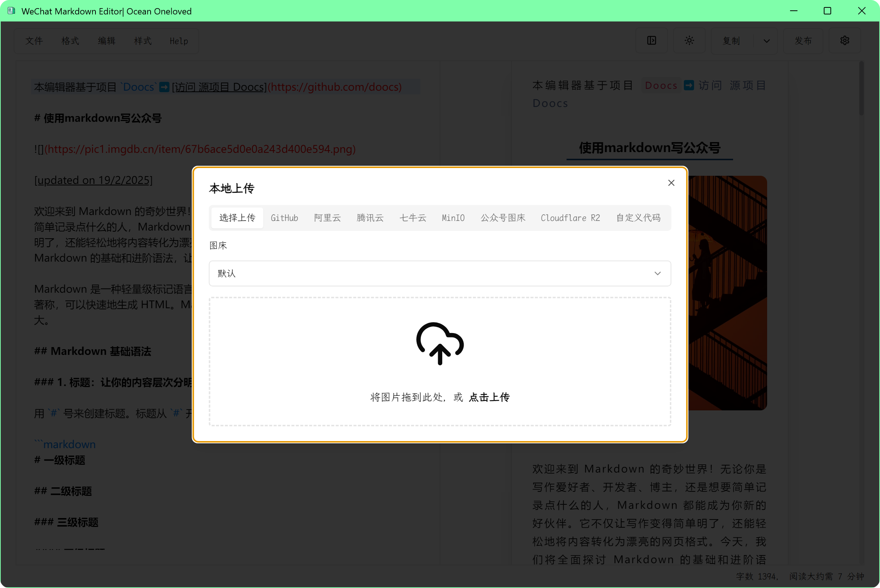Open the 腾讯云 upload tab
This screenshot has height=588, width=880.
click(x=370, y=218)
